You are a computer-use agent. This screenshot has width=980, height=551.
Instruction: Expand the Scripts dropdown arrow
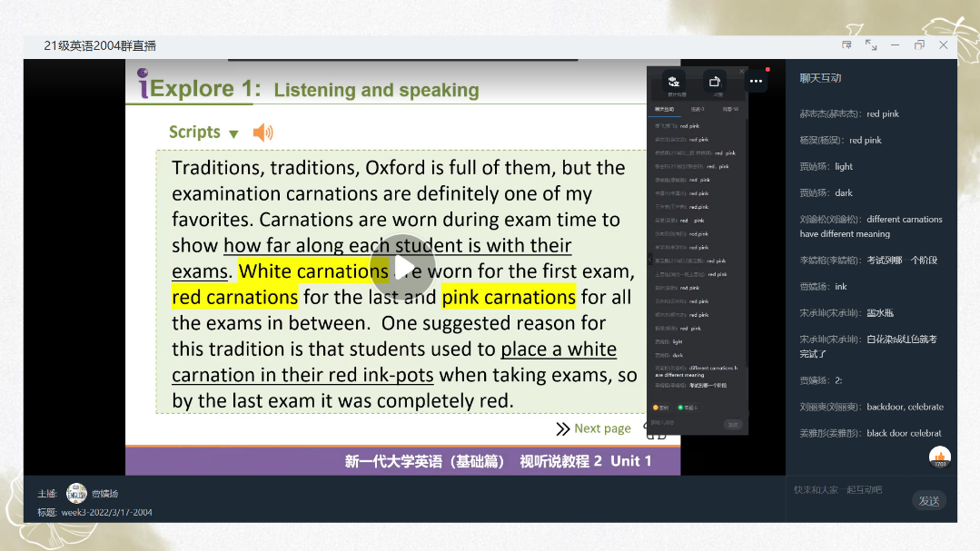pyautogui.click(x=233, y=133)
